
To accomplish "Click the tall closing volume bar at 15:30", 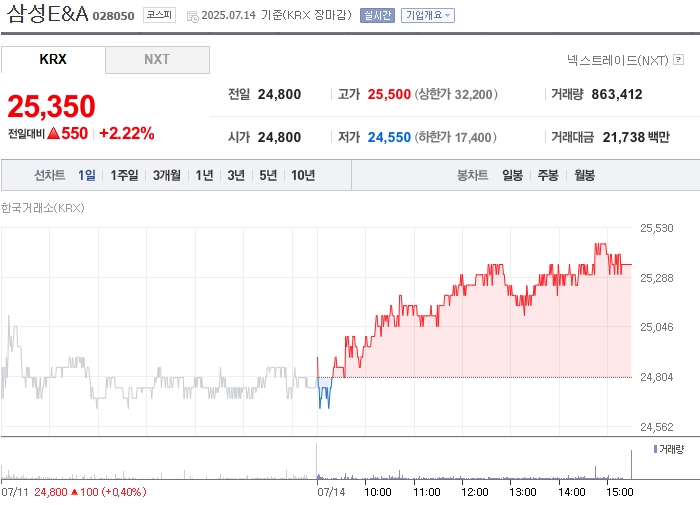I will [631, 464].
